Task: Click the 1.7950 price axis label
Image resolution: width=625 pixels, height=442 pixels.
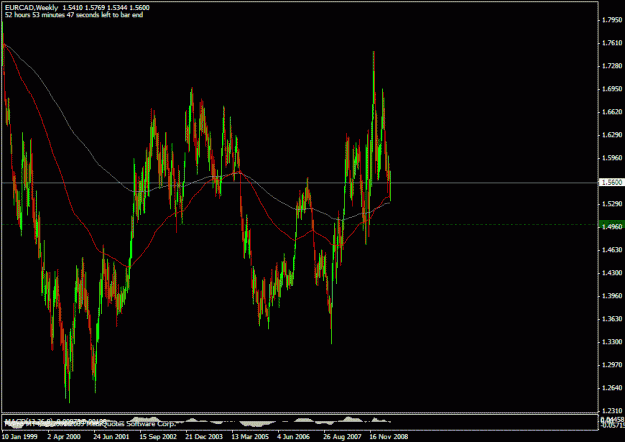Action: click(x=613, y=20)
